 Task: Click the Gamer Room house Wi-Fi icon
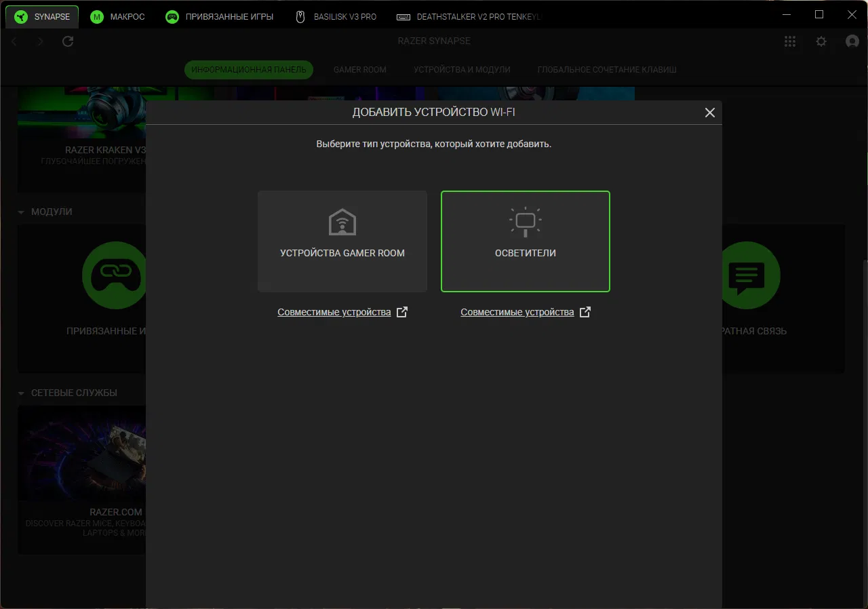[342, 222]
